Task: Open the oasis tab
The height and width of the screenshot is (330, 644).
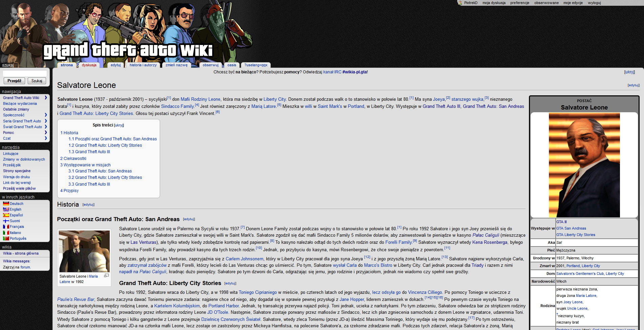Action: 232,65
